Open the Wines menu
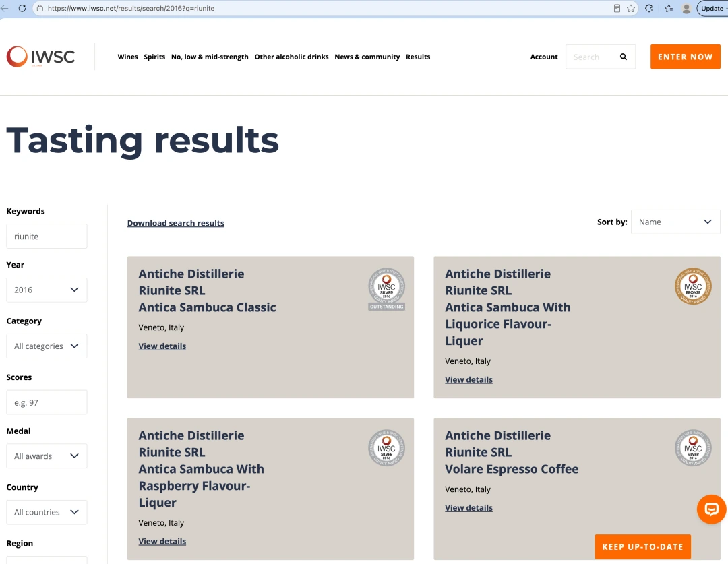The width and height of the screenshot is (728, 564). [x=127, y=57]
